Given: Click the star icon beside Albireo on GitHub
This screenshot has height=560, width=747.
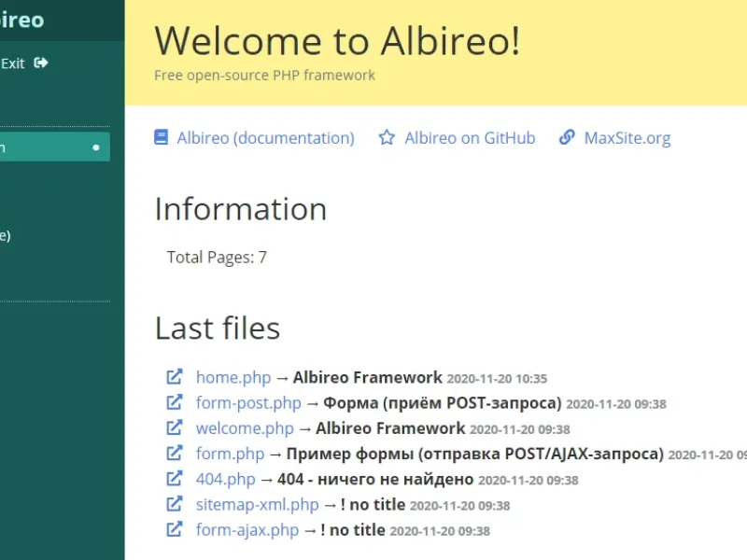Looking at the screenshot, I should tap(386, 137).
